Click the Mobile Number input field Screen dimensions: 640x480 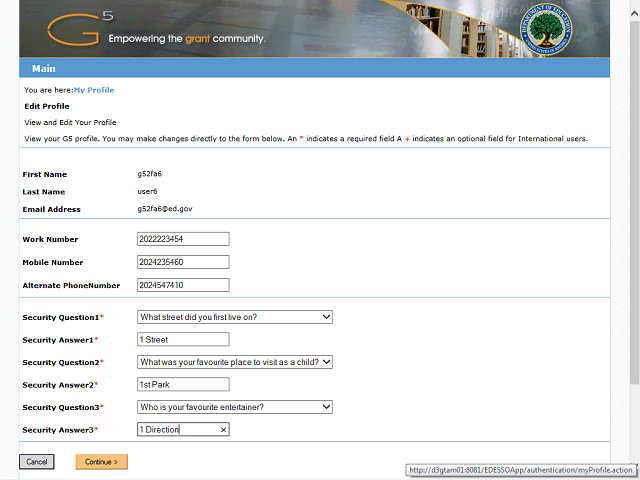[x=183, y=262]
